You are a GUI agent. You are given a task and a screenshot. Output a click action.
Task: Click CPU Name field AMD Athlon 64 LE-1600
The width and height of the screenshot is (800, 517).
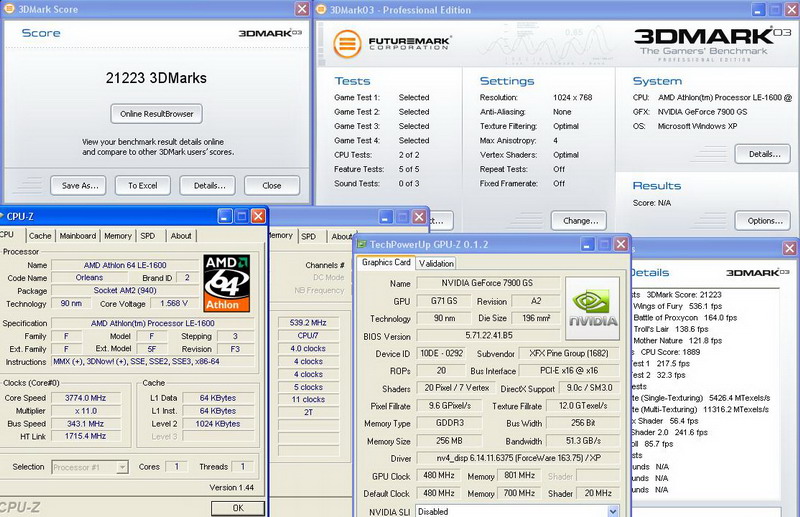tap(125, 265)
